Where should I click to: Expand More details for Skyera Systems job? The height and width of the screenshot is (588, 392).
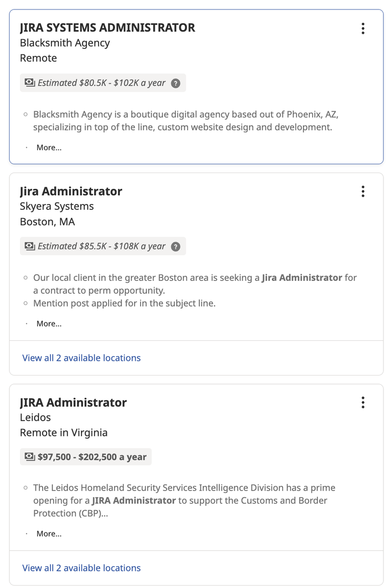pos(49,324)
